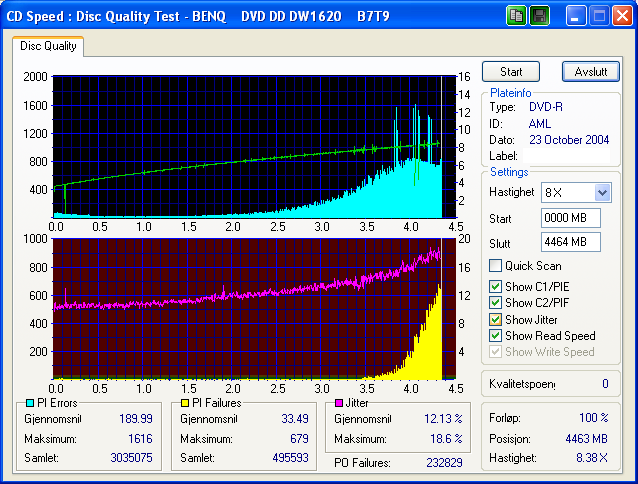This screenshot has width=638, height=484.
Task: Click the PI Errors total 3035075
Action: (x=131, y=458)
